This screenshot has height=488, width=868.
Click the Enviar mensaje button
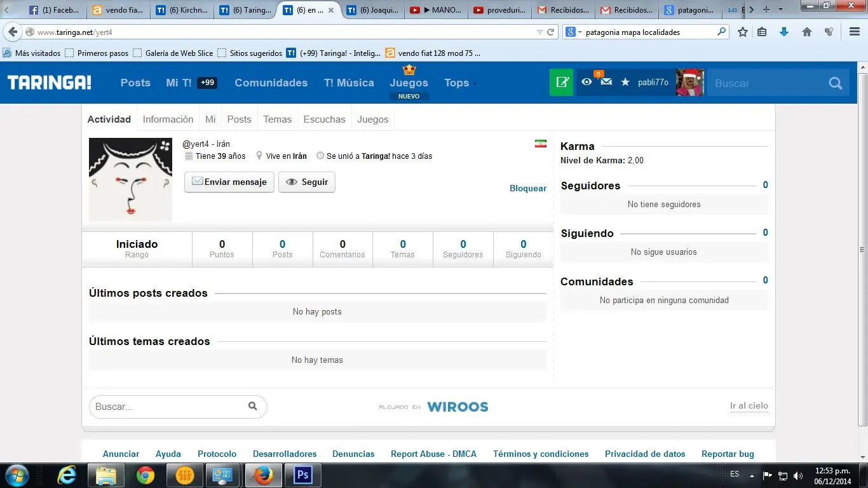(229, 182)
